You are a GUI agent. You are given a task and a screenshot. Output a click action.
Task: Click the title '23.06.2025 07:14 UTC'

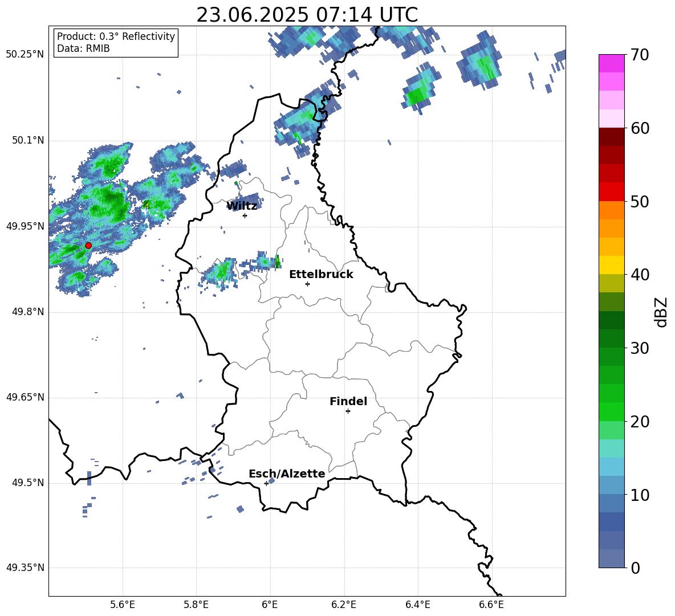point(307,15)
